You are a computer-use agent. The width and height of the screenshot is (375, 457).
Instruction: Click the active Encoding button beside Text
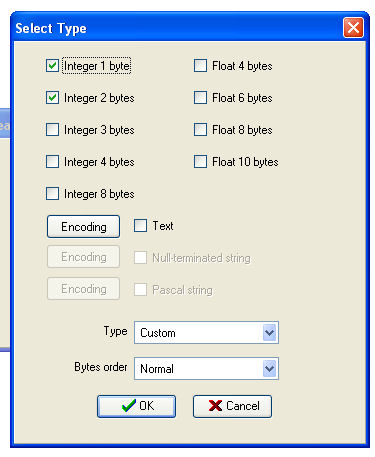point(83,227)
